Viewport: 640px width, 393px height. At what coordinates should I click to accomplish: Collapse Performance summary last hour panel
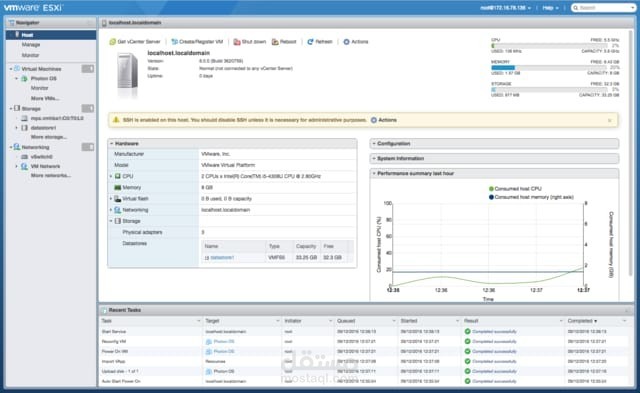point(374,173)
